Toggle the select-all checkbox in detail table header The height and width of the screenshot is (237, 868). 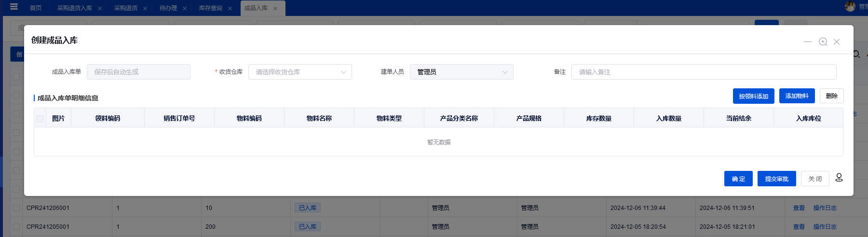(40, 119)
